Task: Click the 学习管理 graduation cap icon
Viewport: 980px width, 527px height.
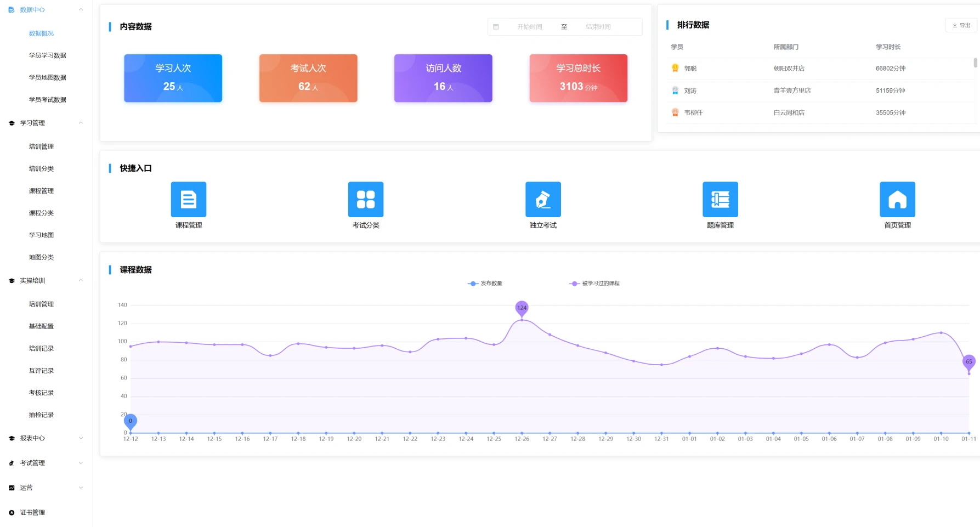Action: pos(12,123)
